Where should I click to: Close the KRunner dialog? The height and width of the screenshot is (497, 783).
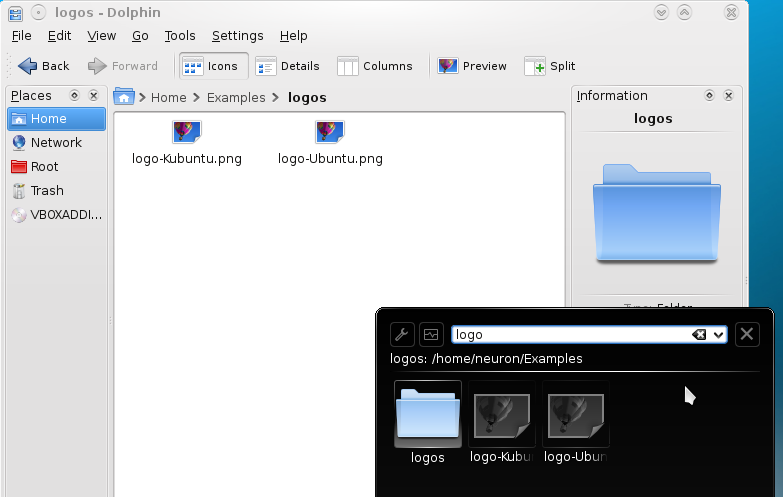pos(747,334)
